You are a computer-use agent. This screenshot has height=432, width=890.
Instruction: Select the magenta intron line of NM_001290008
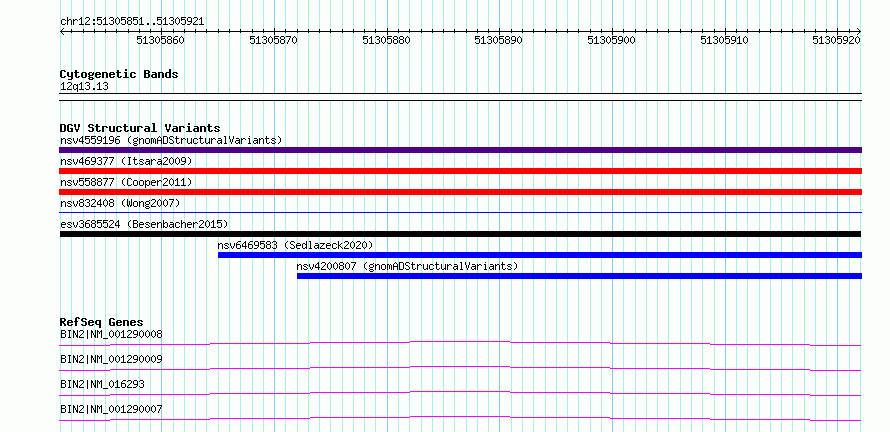(x=460, y=342)
